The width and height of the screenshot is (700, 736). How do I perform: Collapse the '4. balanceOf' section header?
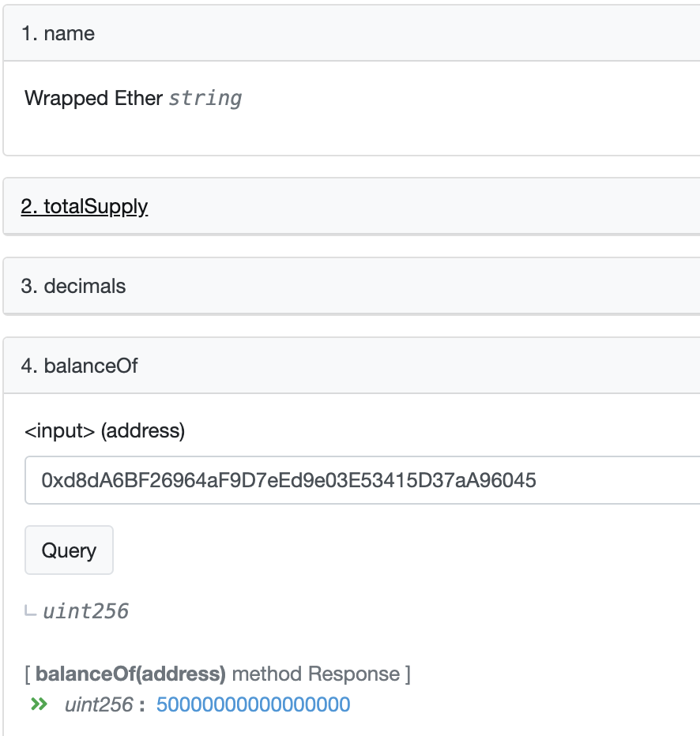tap(352, 366)
